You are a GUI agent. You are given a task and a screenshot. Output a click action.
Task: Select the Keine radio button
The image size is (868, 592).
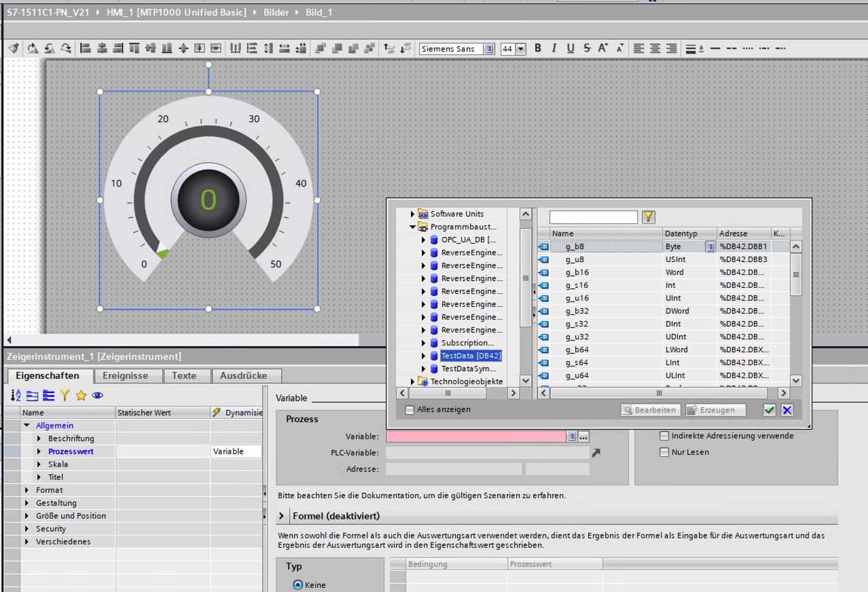tap(297, 585)
